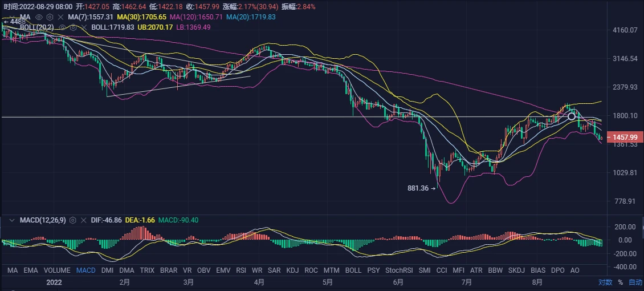Click the MA(20):1719.83 legend value
Image resolution: width=644 pixels, height=291 pixels.
point(251,17)
